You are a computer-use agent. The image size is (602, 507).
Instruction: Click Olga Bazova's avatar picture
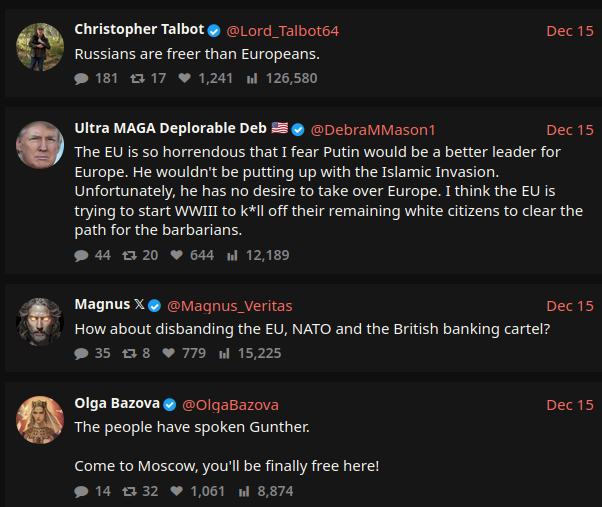[40, 420]
